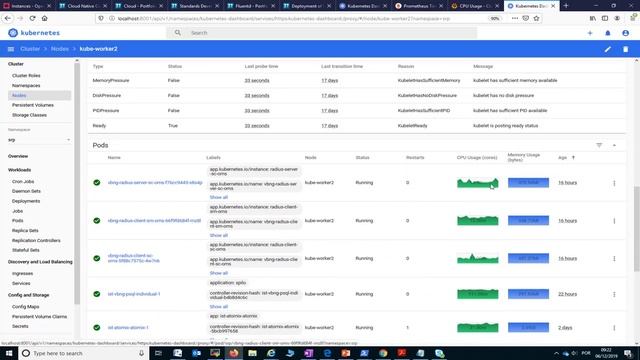Open actions menu for vbng-radius-client-sc pod
Image resolution: width=640 pixels, height=360 pixels.
click(614, 258)
